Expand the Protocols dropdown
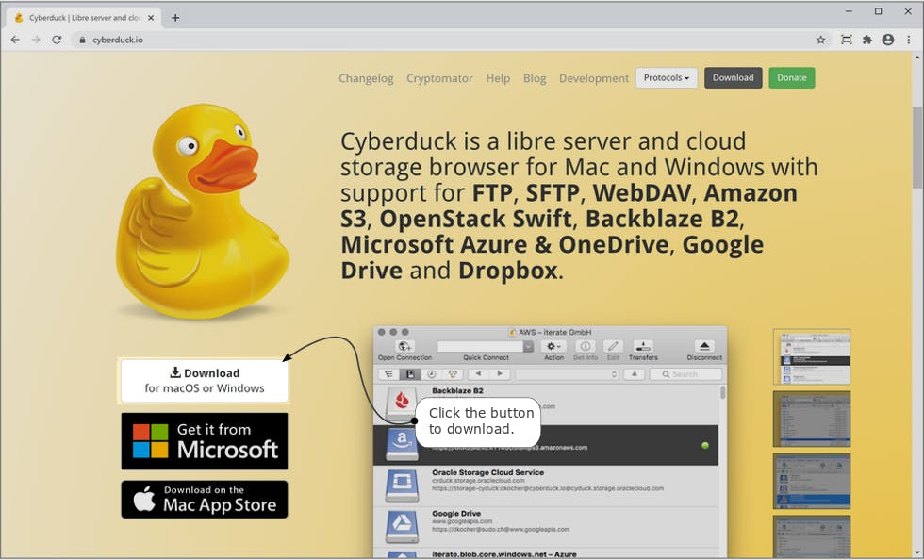924x560 pixels. 667,78
